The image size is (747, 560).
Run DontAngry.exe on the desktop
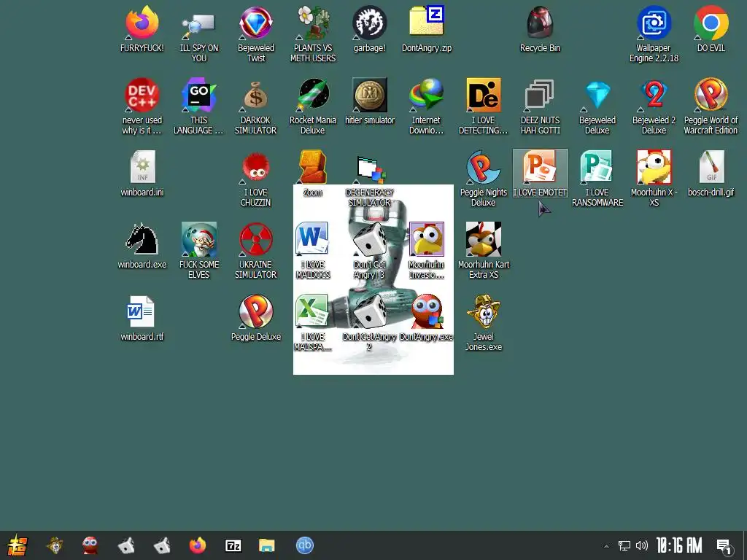tap(426, 319)
